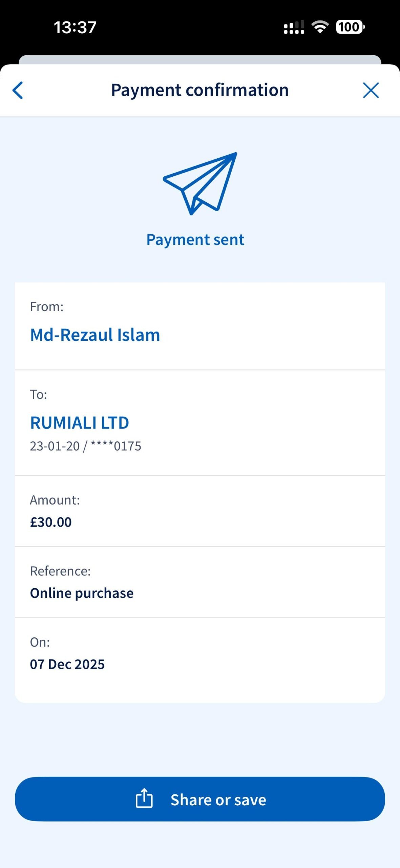Select payee name RUMIALI LTD
The height and width of the screenshot is (868, 400).
point(80,423)
